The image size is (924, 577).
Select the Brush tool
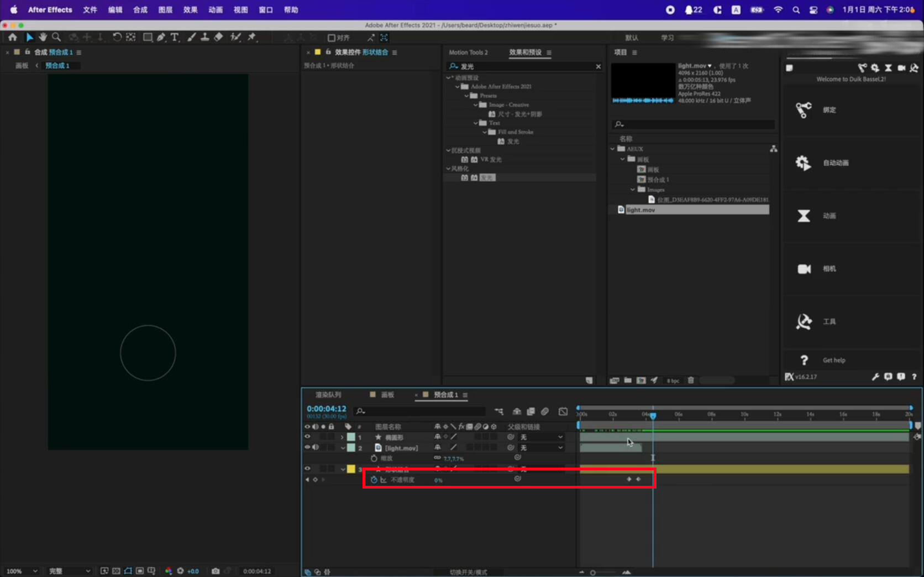(x=191, y=37)
